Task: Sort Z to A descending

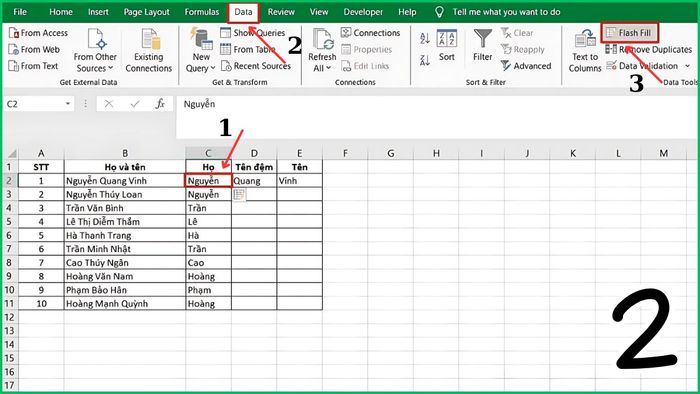Action: 425,60
